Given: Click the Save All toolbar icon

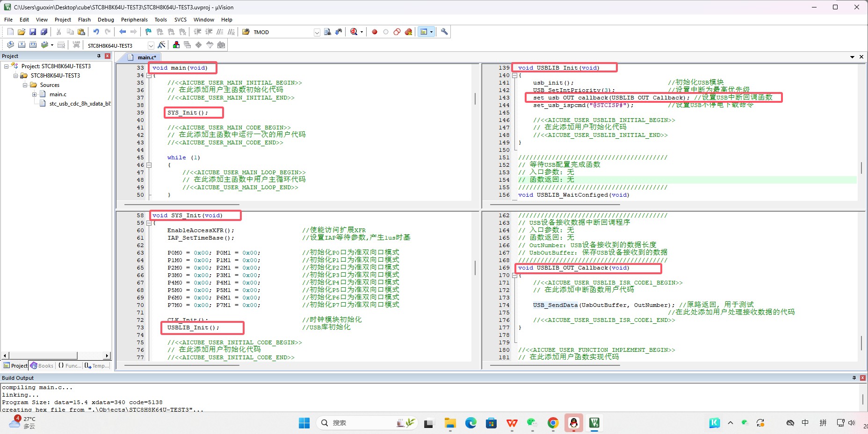Looking at the screenshot, I should pyautogui.click(x=44, y=32).
